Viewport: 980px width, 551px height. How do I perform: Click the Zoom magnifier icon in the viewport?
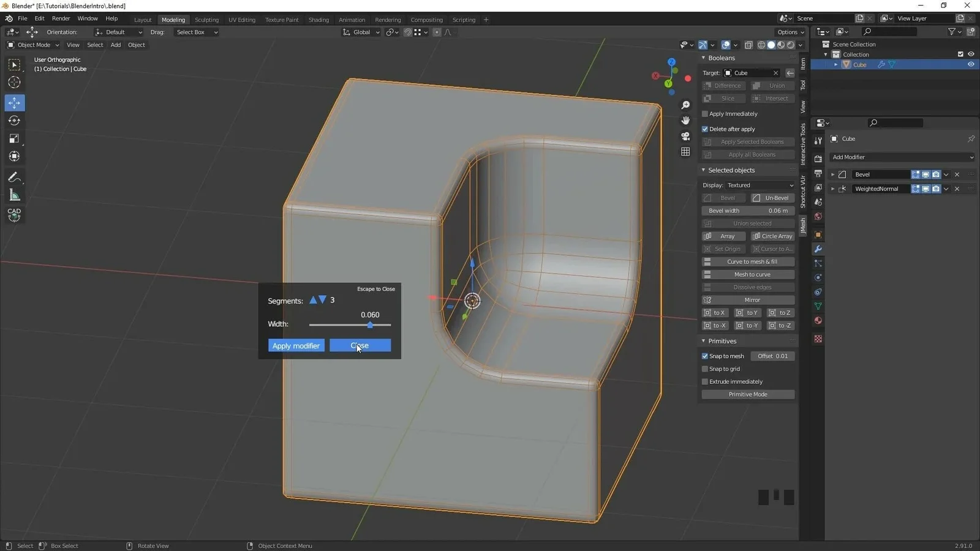tap(685, 105)
